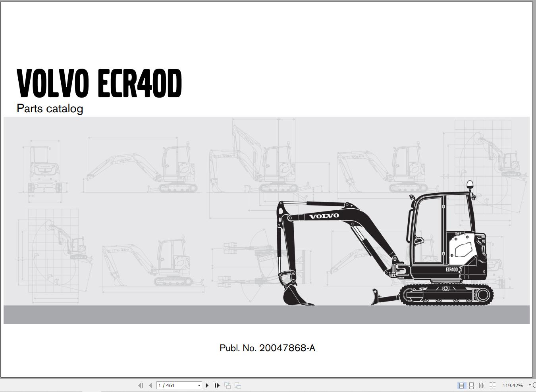Switch on facing pages layout

pos(483,385)
